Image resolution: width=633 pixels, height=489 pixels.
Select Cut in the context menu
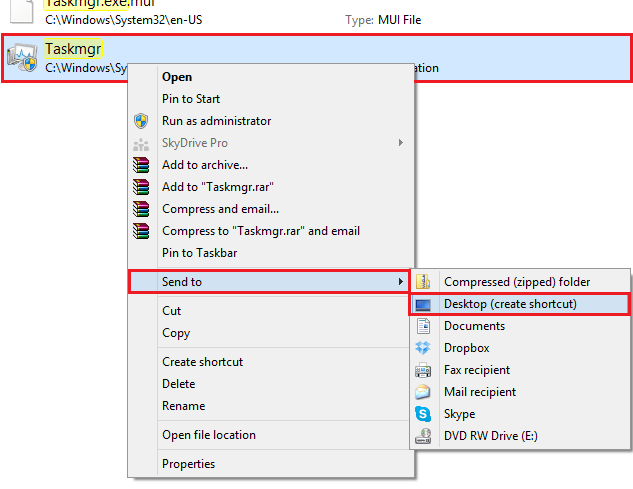click(271, 311)
